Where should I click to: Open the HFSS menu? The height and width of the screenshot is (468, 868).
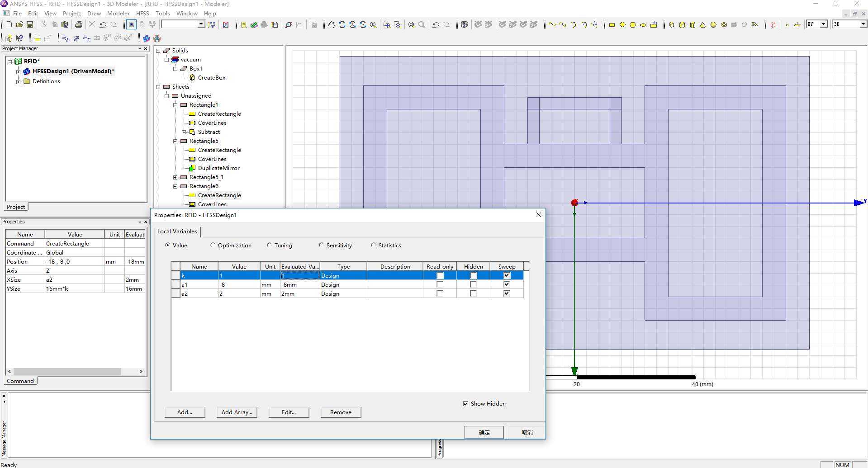[x=142, y=13]
